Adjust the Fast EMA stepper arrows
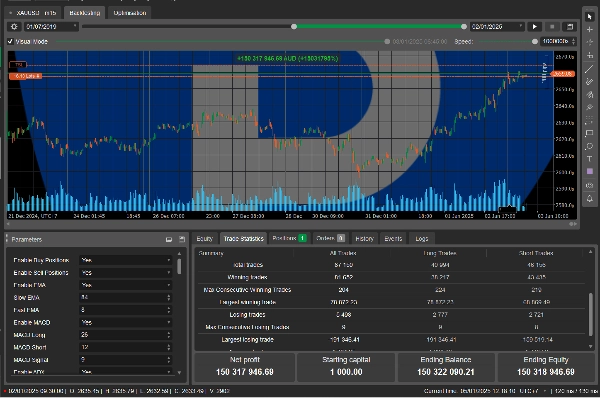The image size is (600, 398). 169,310
